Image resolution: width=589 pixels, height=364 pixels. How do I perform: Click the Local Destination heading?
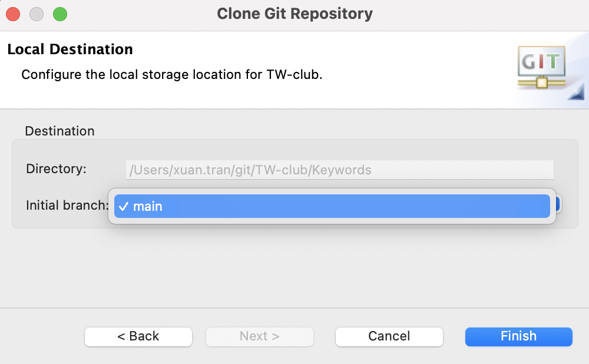70,49
